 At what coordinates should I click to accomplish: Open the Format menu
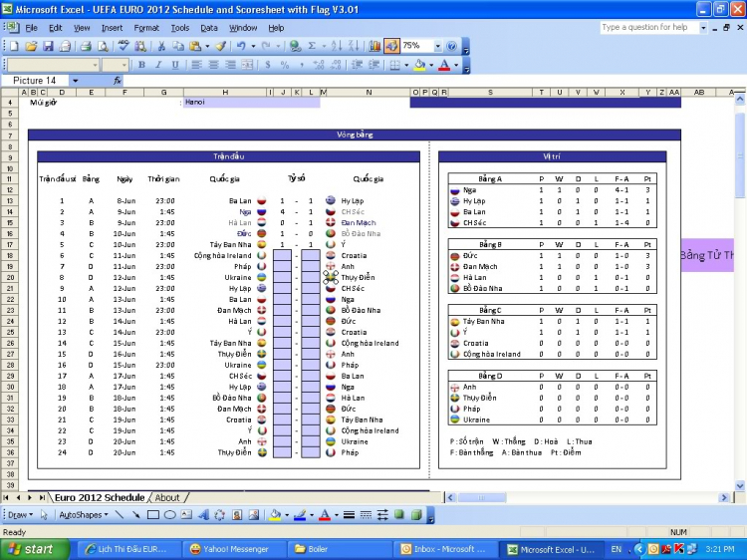(146, 28)
